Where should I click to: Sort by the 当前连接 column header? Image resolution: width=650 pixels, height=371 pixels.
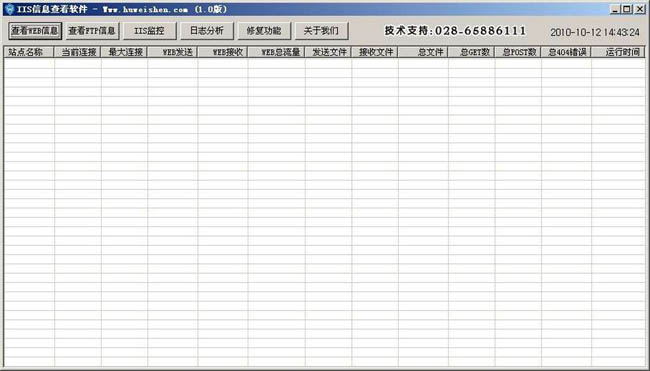click(78, 52)
